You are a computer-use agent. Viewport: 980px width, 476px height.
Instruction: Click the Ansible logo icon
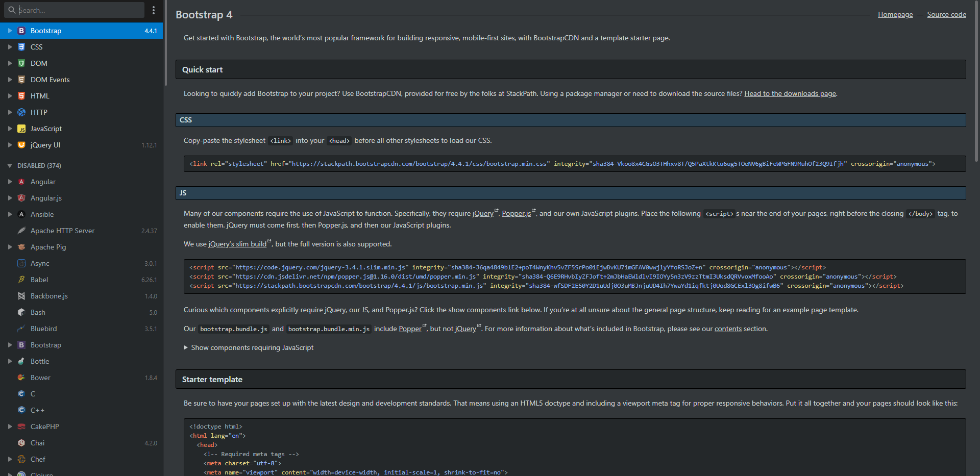[x=21, y=214]
